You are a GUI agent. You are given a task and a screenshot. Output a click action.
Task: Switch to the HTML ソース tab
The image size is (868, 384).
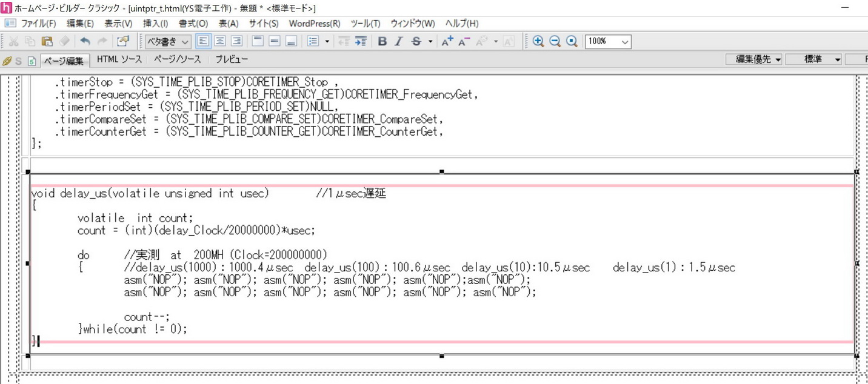tap(119, 59)
